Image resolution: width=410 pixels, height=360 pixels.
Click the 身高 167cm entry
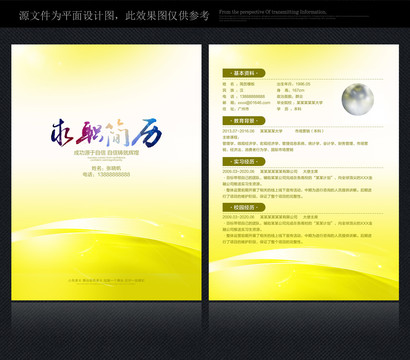tap(290, 90)
